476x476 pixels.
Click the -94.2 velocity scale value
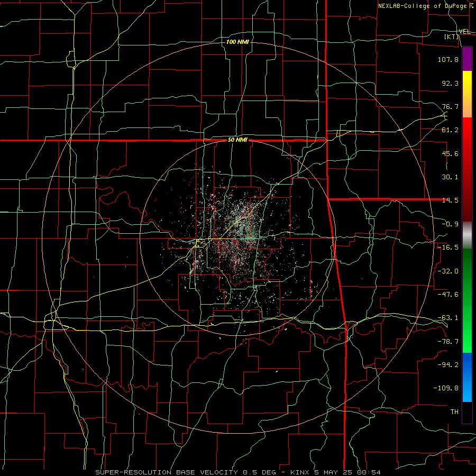[x=448, y=365]
